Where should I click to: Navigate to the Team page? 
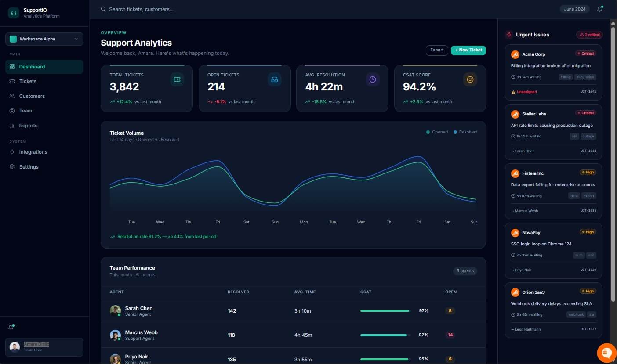[x=44, y=111]
